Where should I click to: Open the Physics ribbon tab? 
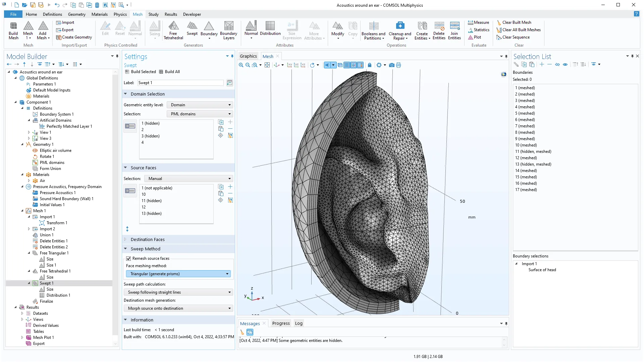(x=120, y=14)
